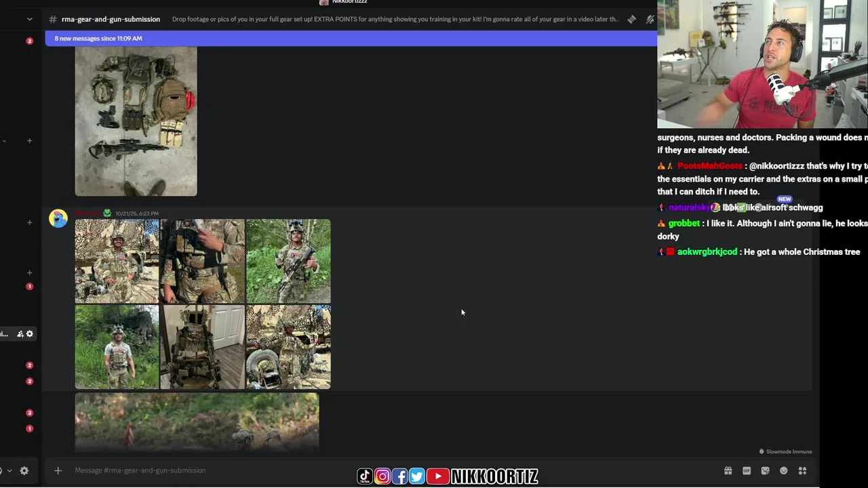Open channel settings gear in sidebar
Screen dimensions: 868x488
tap(29, 333)
